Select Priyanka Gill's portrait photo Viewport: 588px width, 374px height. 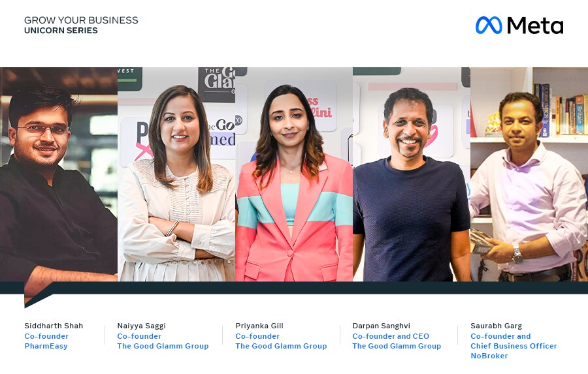(294, 174)
